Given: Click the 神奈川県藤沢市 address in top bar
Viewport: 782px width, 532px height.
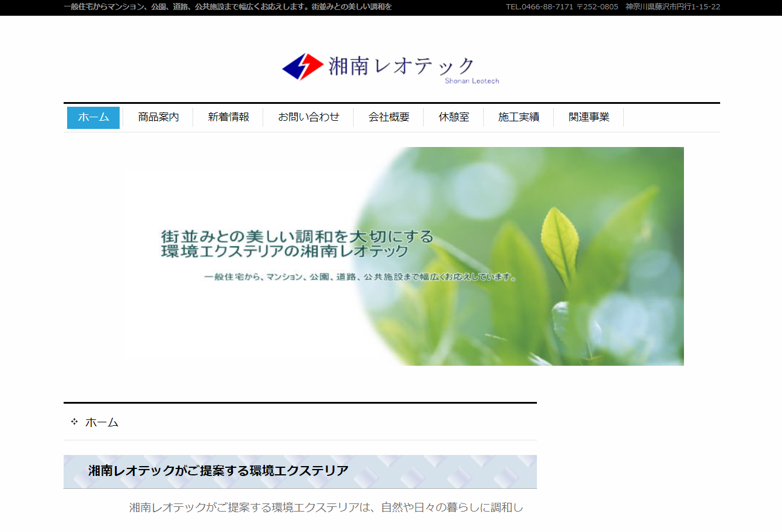Looking at the screenshot, I should point(672,7).
